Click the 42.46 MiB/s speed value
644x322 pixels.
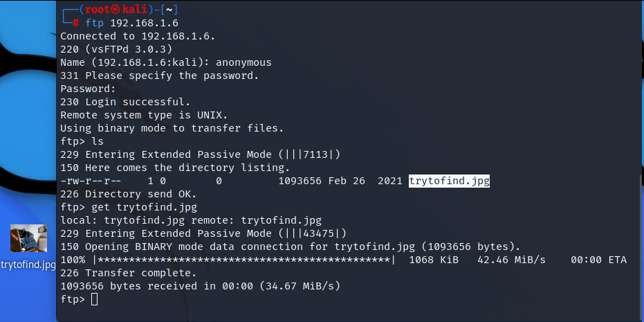click(511, 260)
